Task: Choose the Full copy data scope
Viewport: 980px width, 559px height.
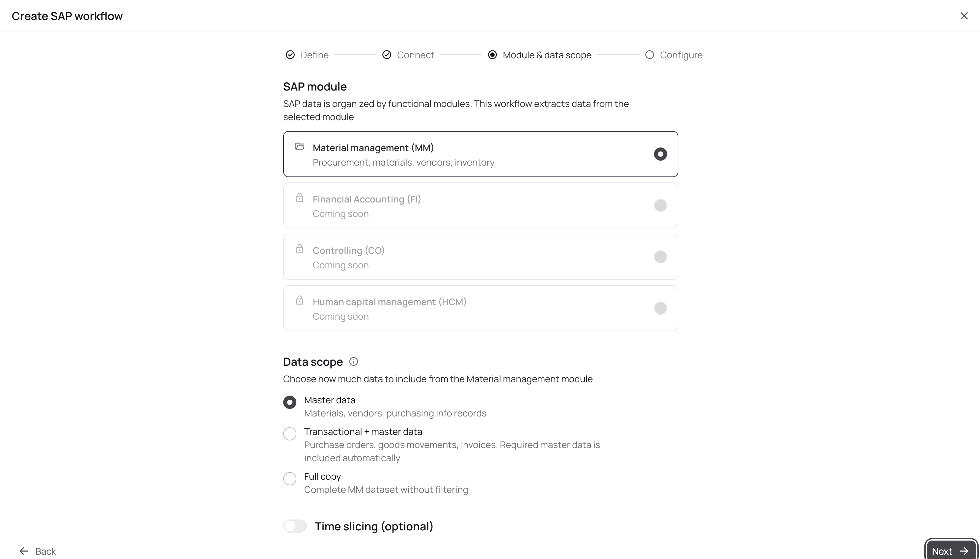Action: point(290,478)
